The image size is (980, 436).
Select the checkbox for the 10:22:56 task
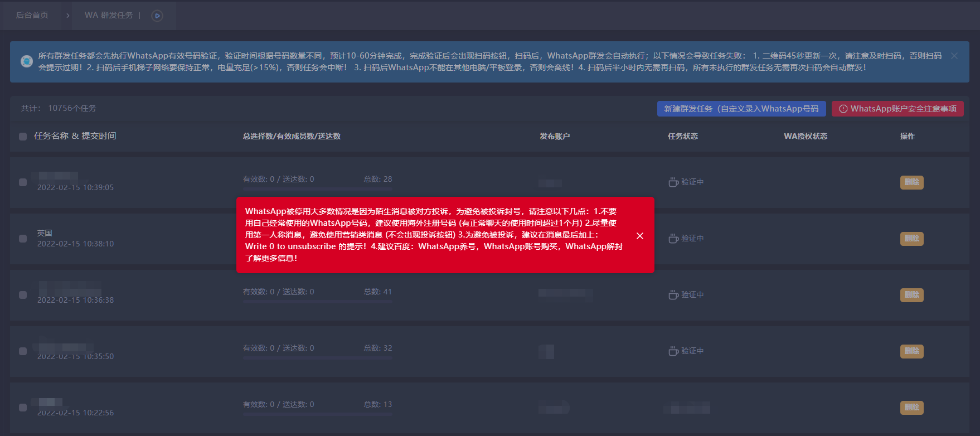tap(23, 408)
